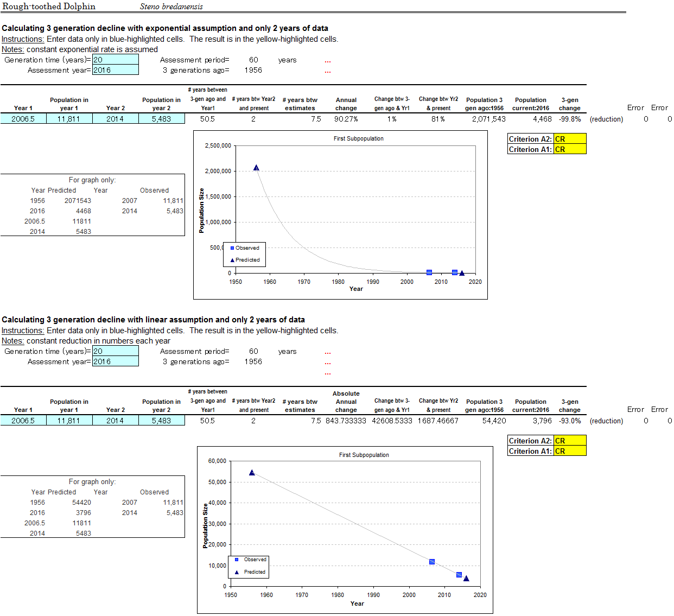674x616 pixels.
Task: Select the 2007 observed square marker in linear chart
Action: tap(432, 562)
